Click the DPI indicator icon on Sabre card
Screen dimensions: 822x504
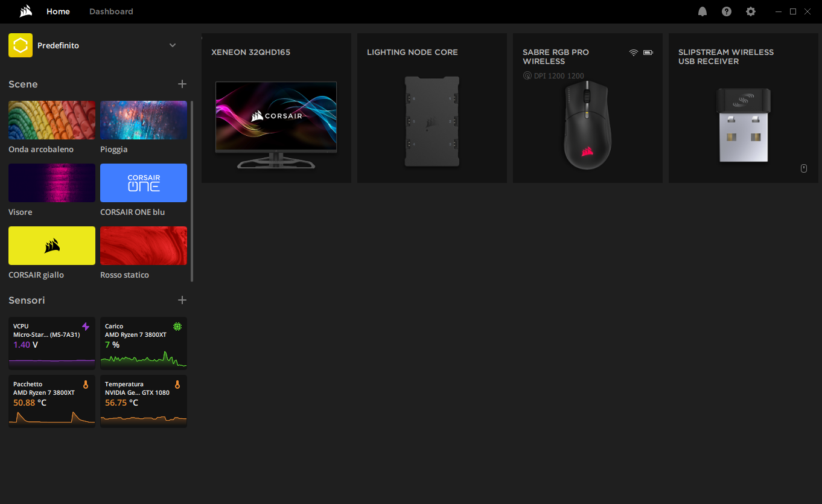click(x=527, y=76)
